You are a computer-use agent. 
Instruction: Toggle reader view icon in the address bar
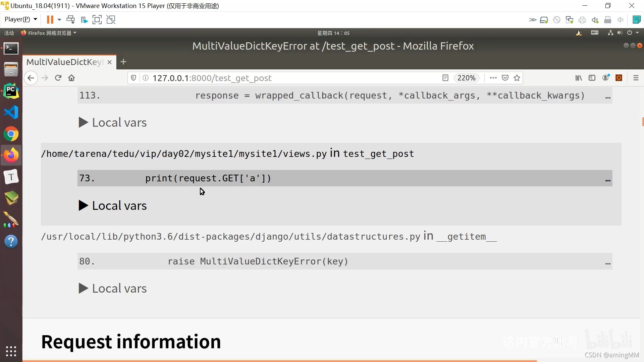point(445,78)
